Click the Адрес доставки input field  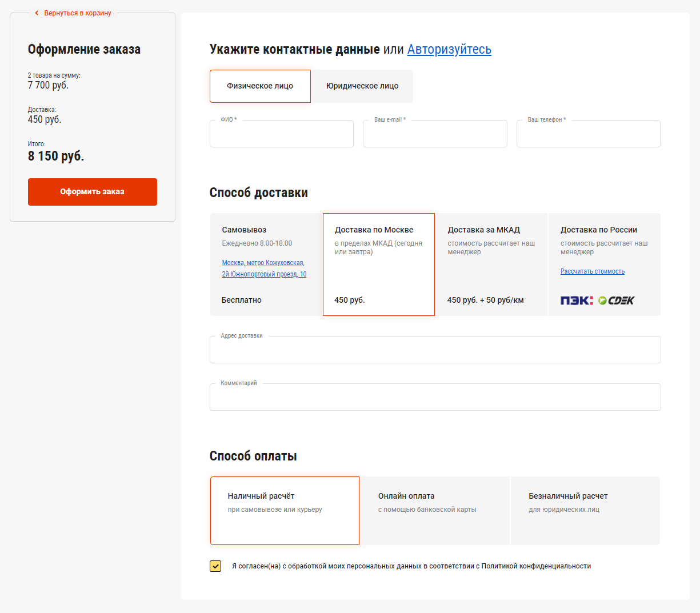tap(435, 350)
